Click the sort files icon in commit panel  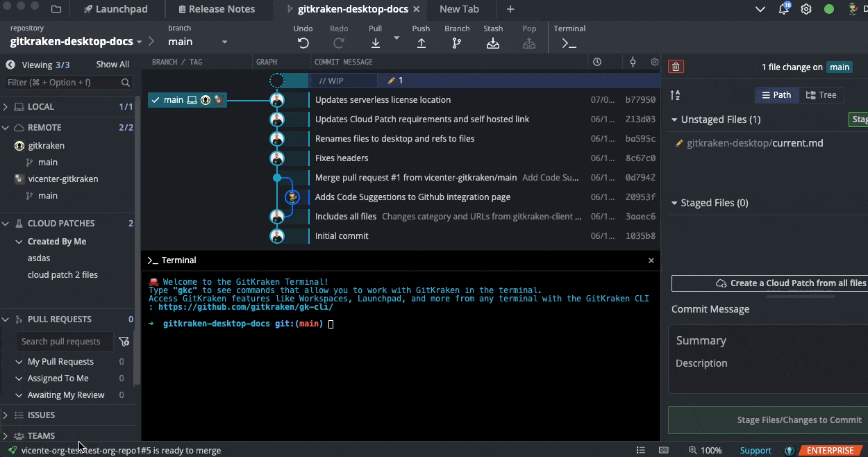point(675,95)
